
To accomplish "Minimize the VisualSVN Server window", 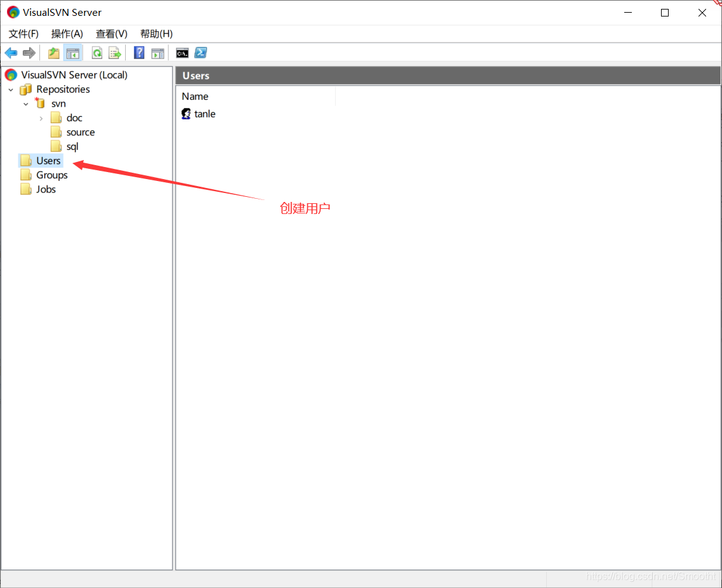I will click(628, 13).
